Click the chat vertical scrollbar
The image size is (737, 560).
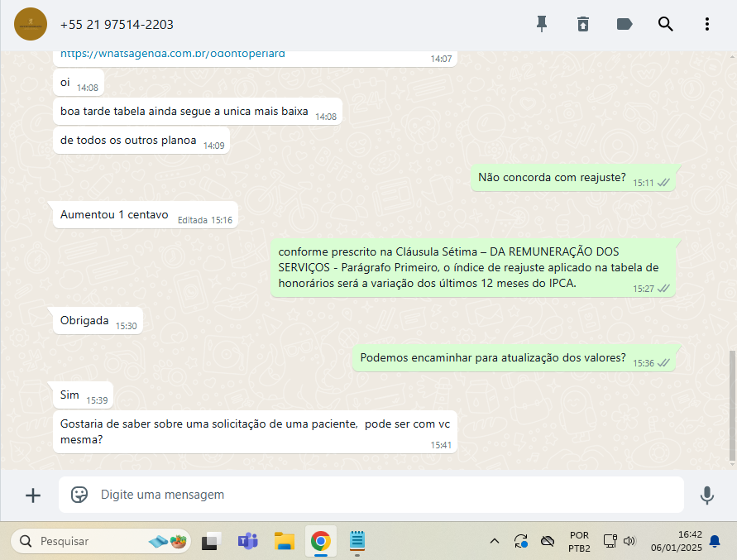[730, 405]
